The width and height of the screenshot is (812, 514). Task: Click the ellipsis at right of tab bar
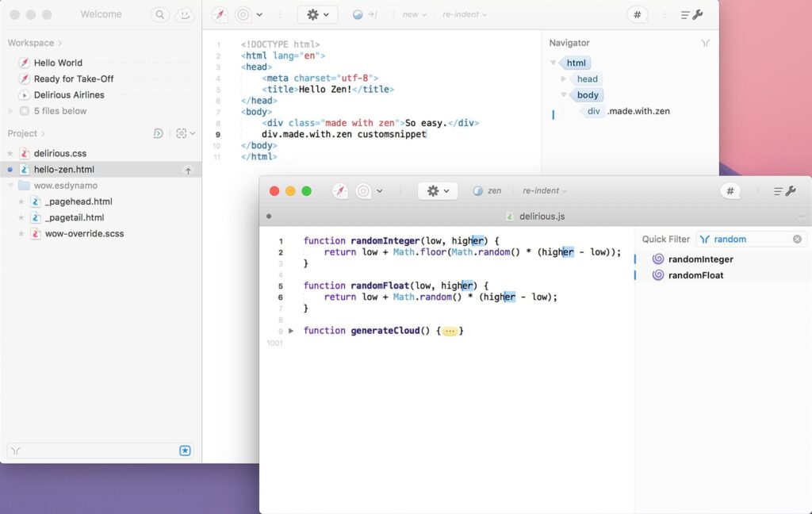pyautogui.click(x=802, y=217)
